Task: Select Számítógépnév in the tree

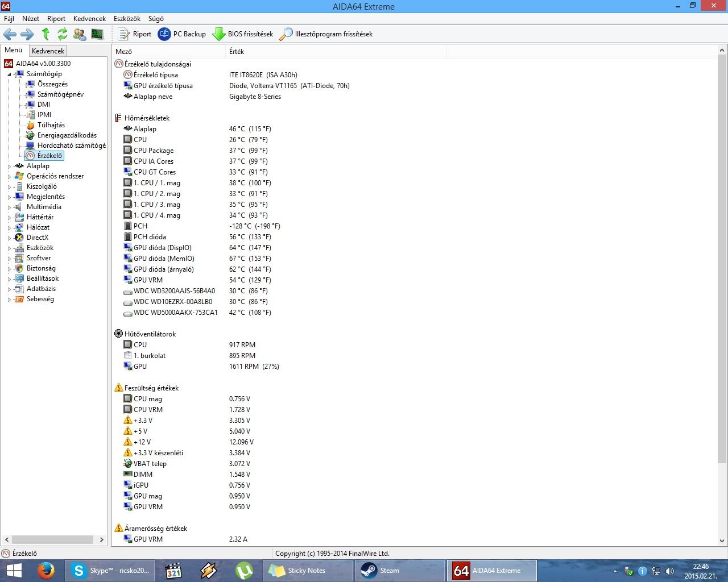Action: point(60,94)
